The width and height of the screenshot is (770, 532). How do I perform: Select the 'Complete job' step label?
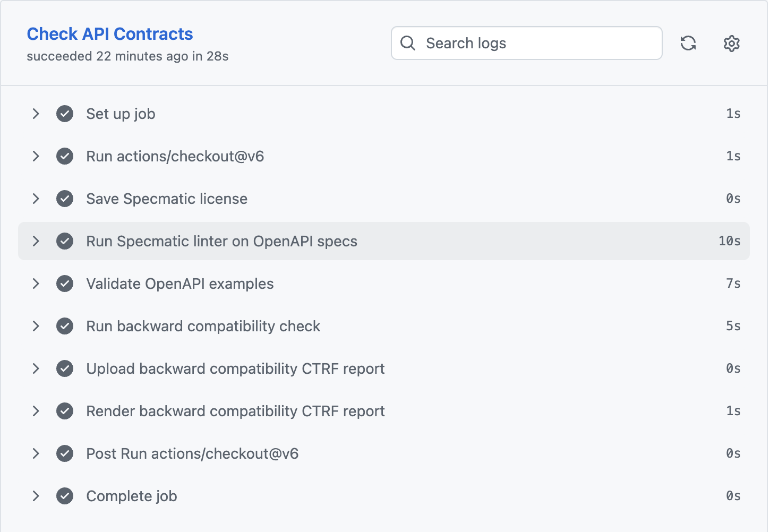pos(132,496)
